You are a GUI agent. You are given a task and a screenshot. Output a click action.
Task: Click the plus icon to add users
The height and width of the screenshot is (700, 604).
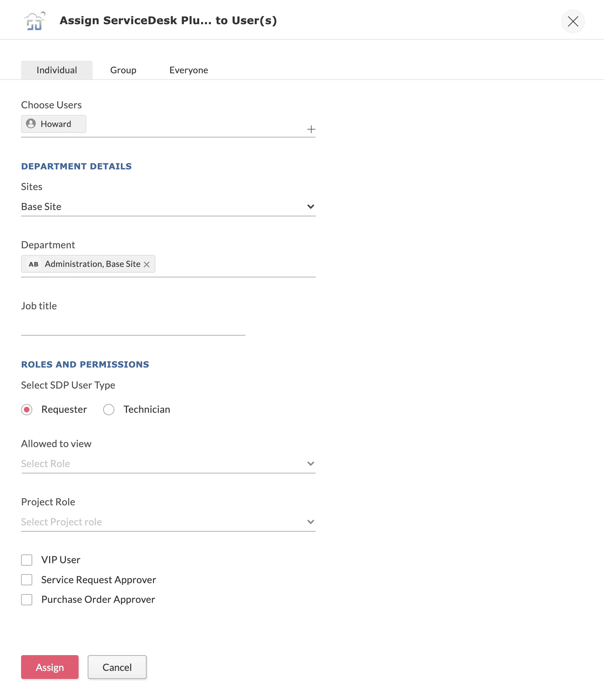[x=311, y=129]
